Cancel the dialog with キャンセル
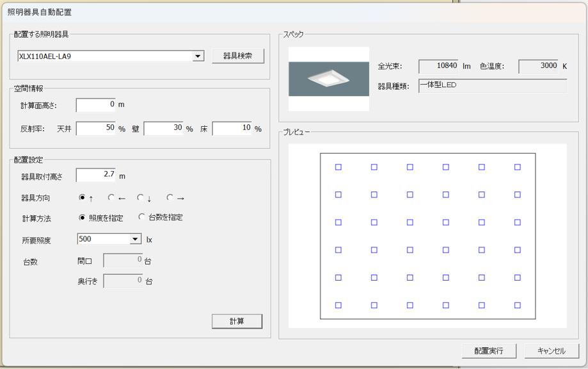 coord(551,351)
